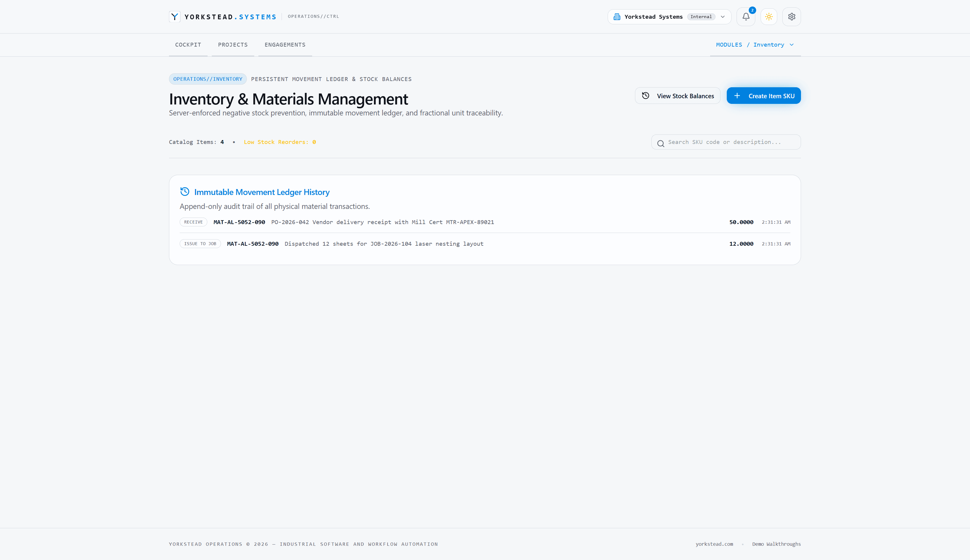Click the OPERATIONS//CTRL header label
This screenshot has width=970, height=560.
313,17
